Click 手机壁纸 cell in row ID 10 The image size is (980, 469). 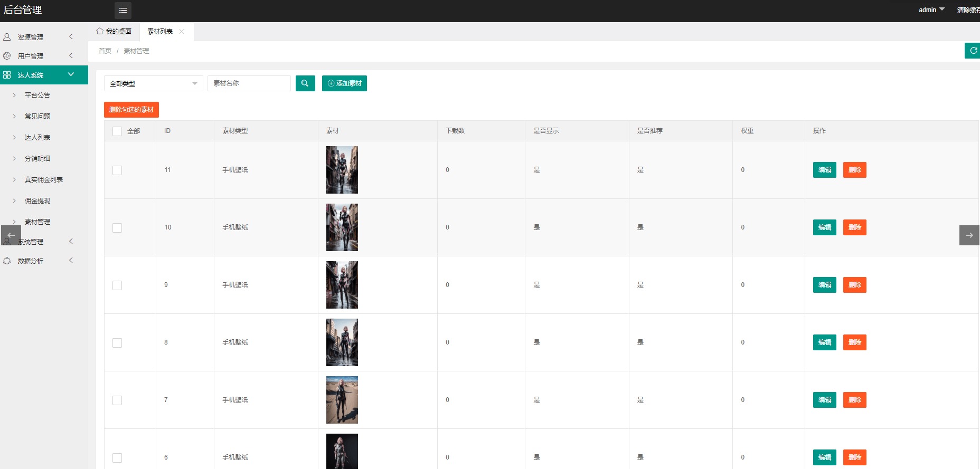click(x=235, y=227)
